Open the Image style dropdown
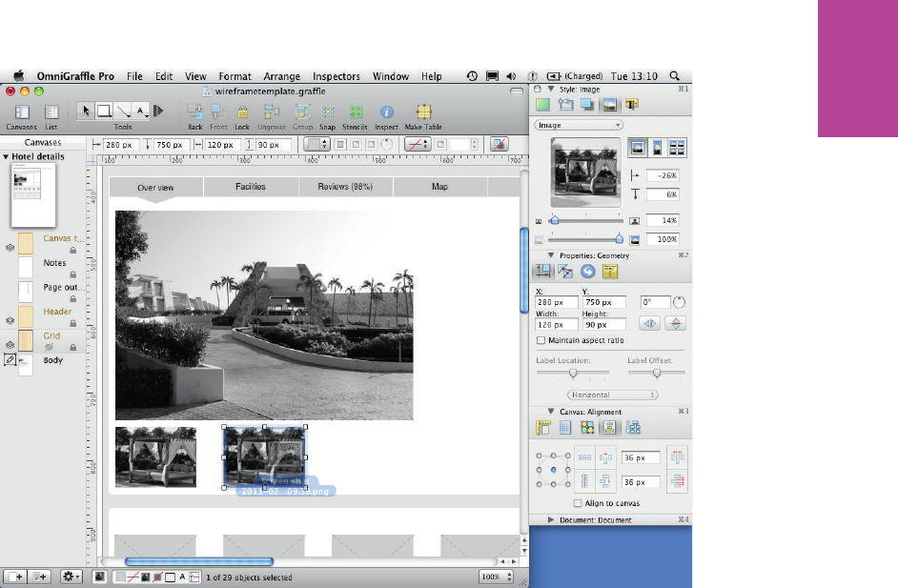This screenshot has width=898, height=588. tap(578, 125)
